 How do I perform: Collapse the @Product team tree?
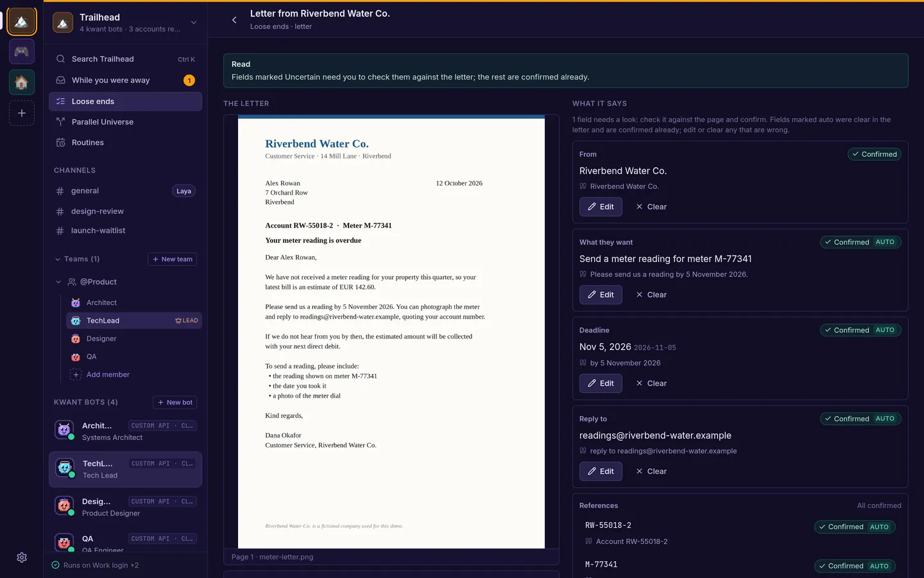pos(58,282)
